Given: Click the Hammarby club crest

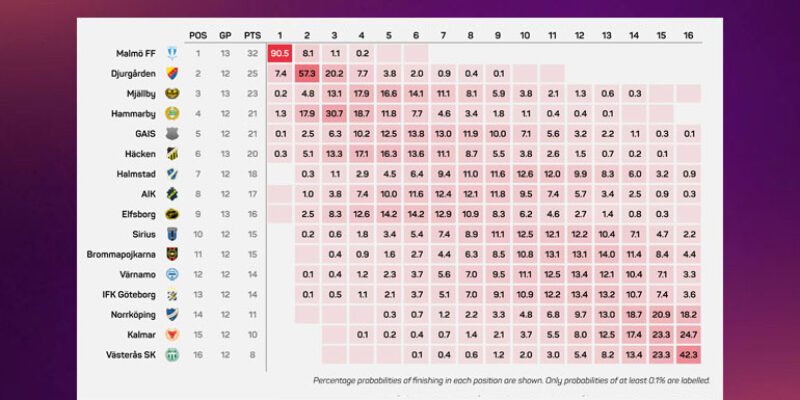Looking at the screenshot, I should coord(172,113).
